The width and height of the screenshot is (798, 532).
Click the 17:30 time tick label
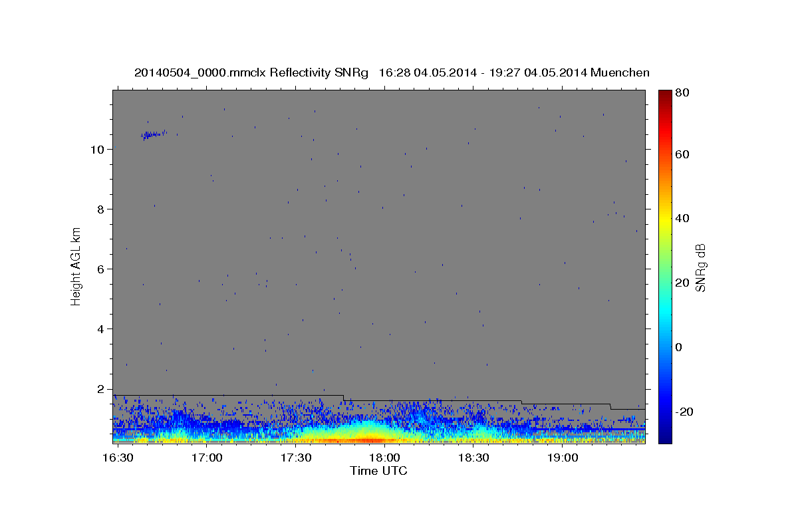tap(296, 458)
